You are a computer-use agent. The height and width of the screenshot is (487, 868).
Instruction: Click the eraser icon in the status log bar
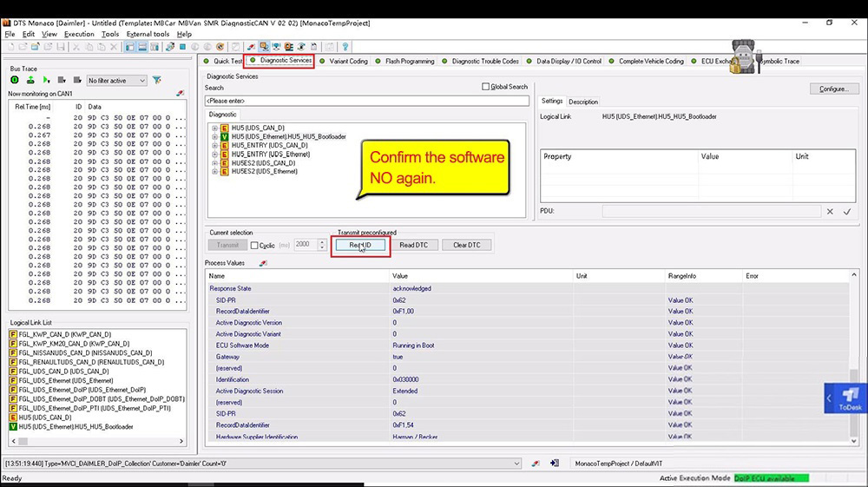(x=536, y=464)
